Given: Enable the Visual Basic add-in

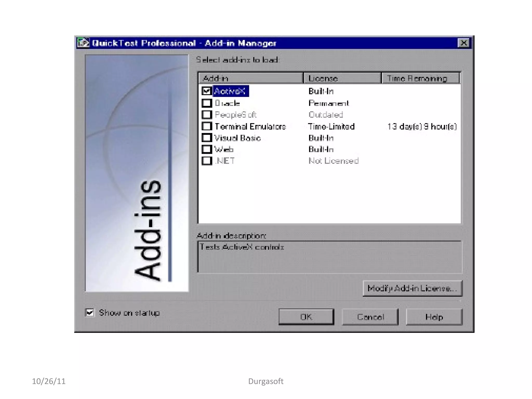Looking at the screenshot, I should pyautogui.click(x=207, y=138).
